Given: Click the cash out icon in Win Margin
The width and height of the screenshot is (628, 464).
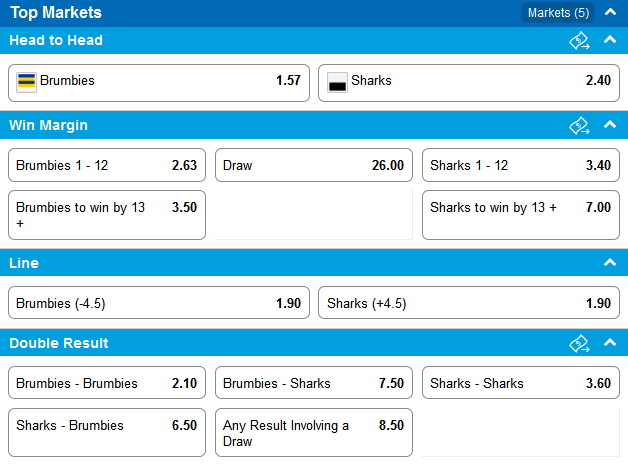Looking at the screenshot, I should coord(579,125).
